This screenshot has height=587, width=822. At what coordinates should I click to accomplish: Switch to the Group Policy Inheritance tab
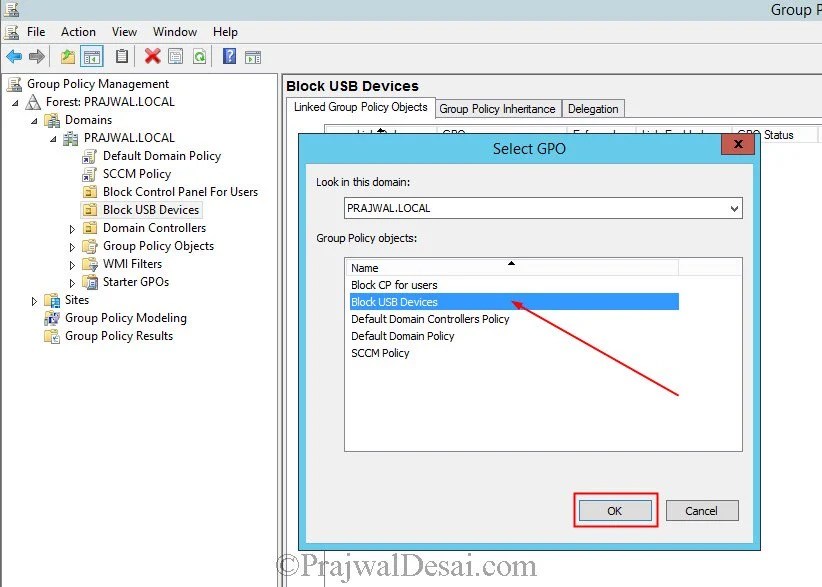tap(497, 109)
